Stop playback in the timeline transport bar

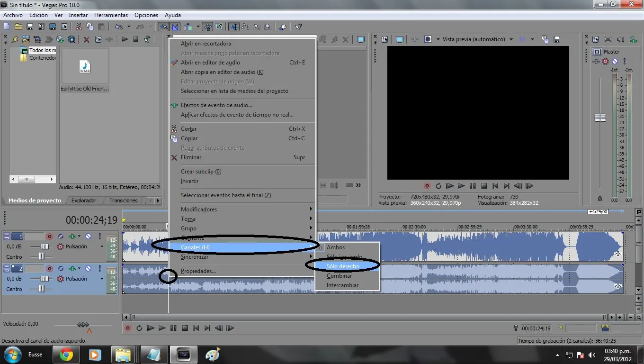pyautogui.click(x=185, y=328)
